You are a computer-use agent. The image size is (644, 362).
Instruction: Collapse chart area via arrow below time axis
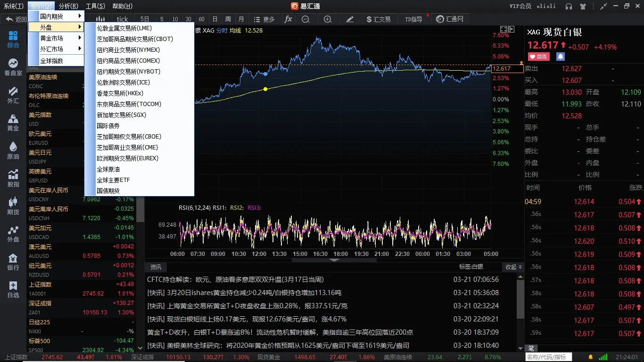[334, 260]
